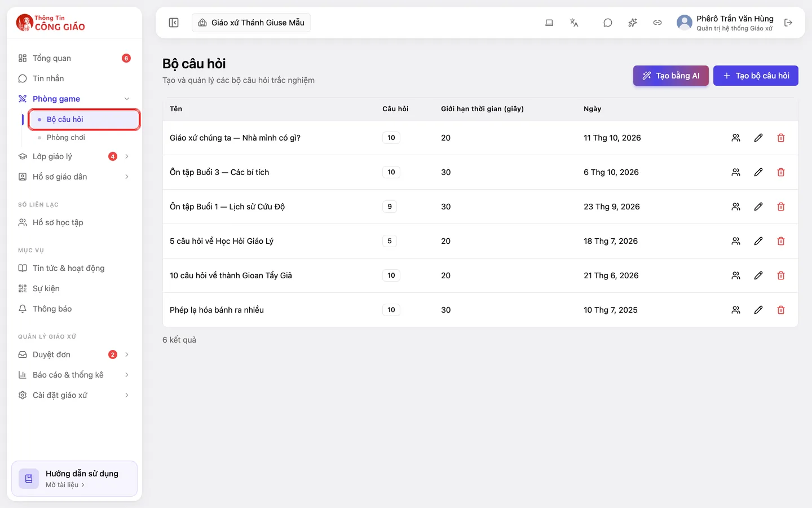The height and width of the screenshot is (508, 812).
Task: Go to Tổng quan in sidebar
Action: 74,58
